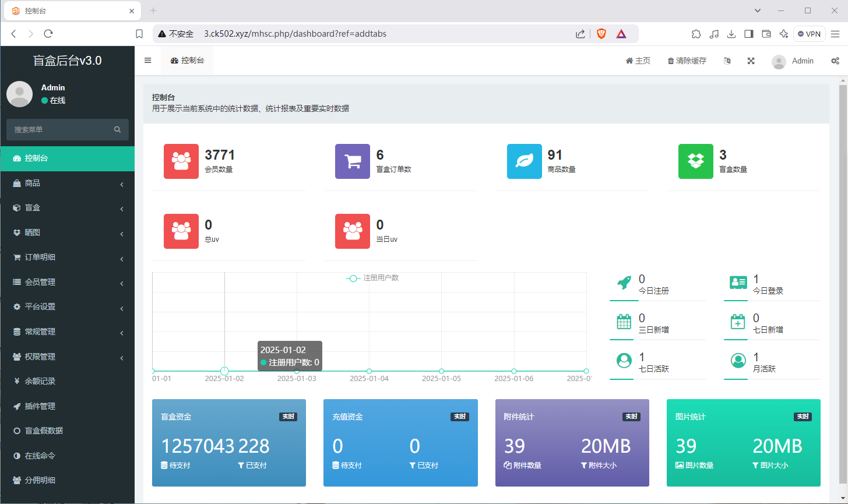Click the 月活跃 user circle icon
Viewport: 848px width, 504px height.
pyautogui.click(x=738, y=361)
